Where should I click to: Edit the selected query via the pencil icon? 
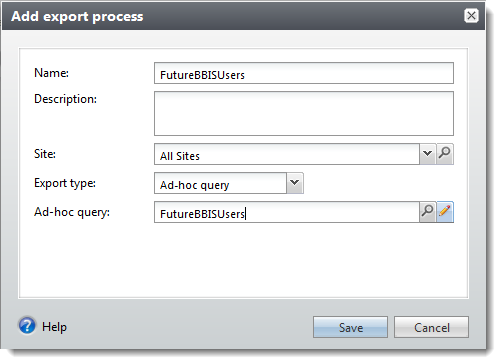coord(445,212)
